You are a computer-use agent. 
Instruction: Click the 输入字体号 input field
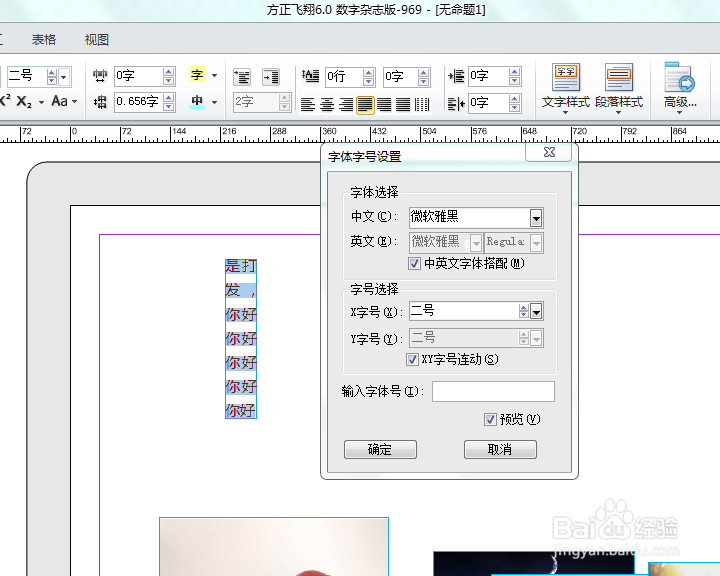[493, 392]
